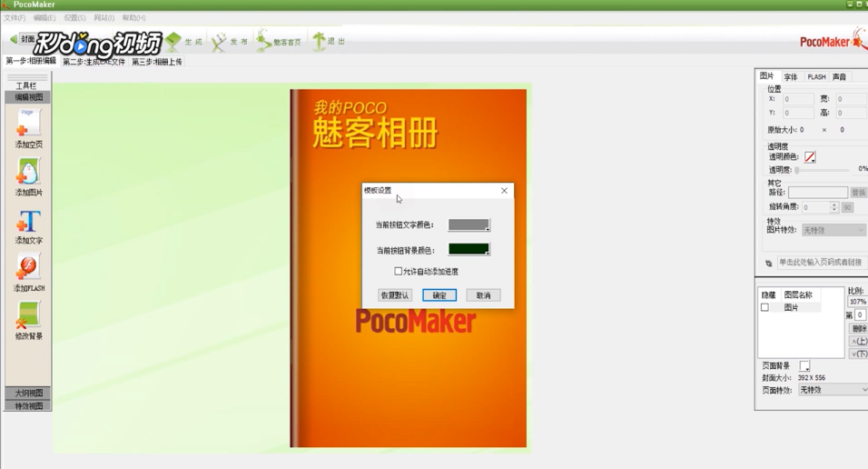Click the Y position input field
This screenshot has width=868, height=469.
pyautogui.click(x=798, y=113)
